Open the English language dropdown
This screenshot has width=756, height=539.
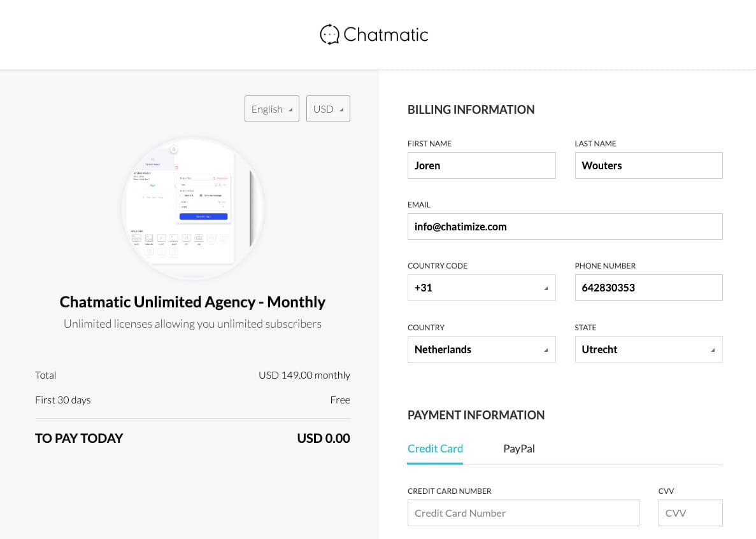(x=272, y=109)
